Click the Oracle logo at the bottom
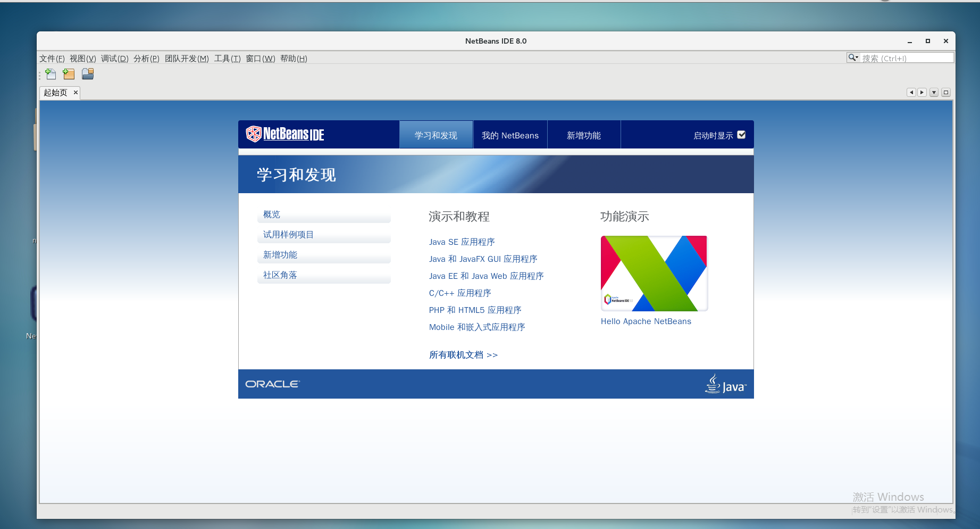Image resolution: width=980 pixels, height=529 pixels. (272, 383)
